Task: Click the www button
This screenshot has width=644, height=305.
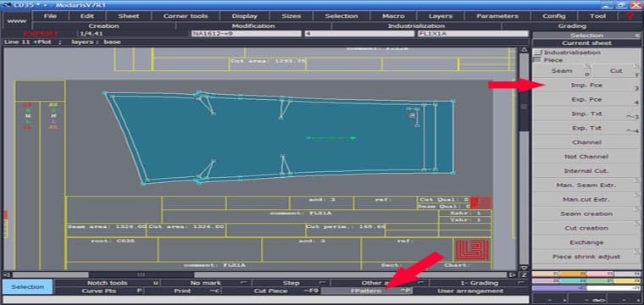Action: [17, 20]
